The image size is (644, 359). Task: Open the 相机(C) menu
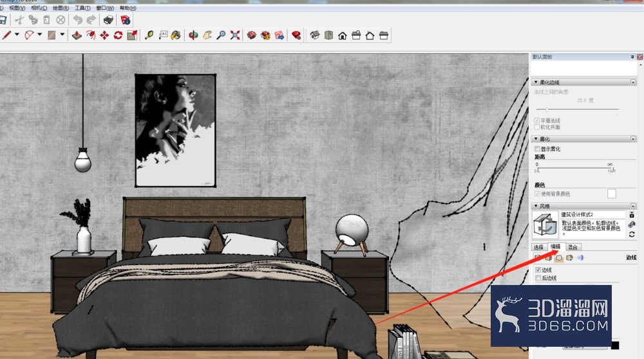point(39,8)
